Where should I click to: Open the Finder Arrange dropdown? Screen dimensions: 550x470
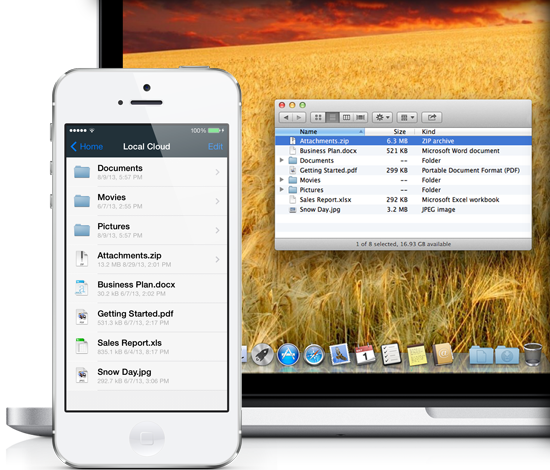[407, 118]
